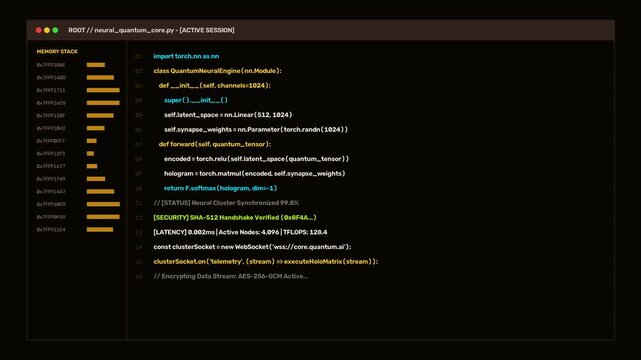Click memory address 0x7FFF12F3
Screen dimensions: 641x360
click(x=51, y=154)
